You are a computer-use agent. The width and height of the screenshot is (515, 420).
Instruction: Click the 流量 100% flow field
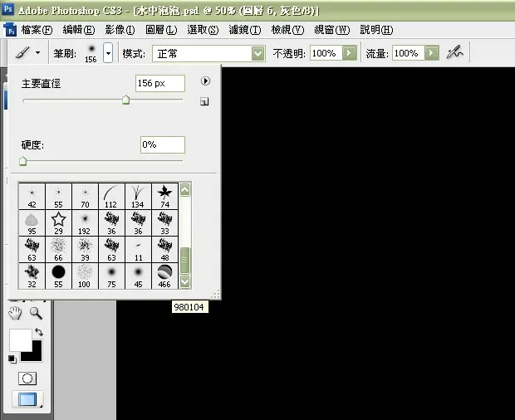click(408, 53)
